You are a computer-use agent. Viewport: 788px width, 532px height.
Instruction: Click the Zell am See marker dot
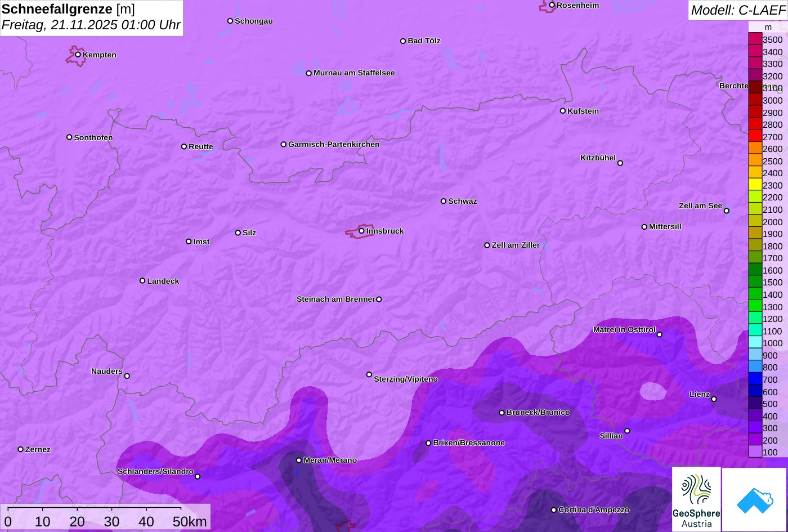727,211
